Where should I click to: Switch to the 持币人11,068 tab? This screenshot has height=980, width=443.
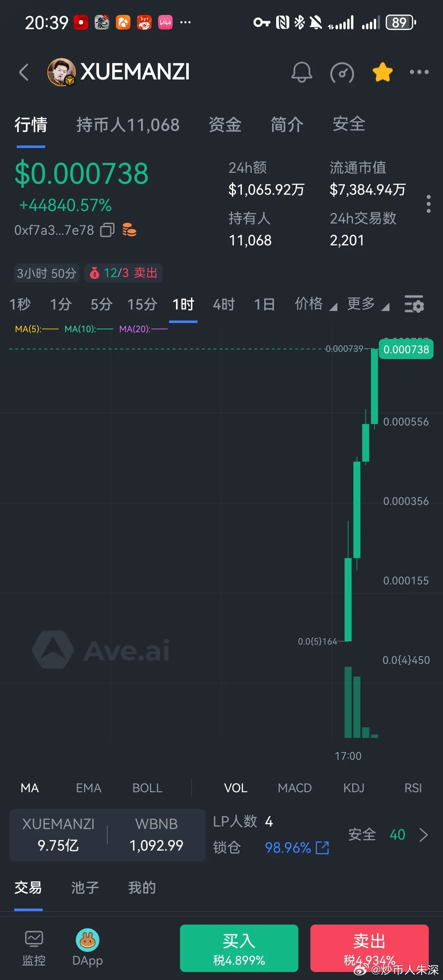[x=128, y=125]
